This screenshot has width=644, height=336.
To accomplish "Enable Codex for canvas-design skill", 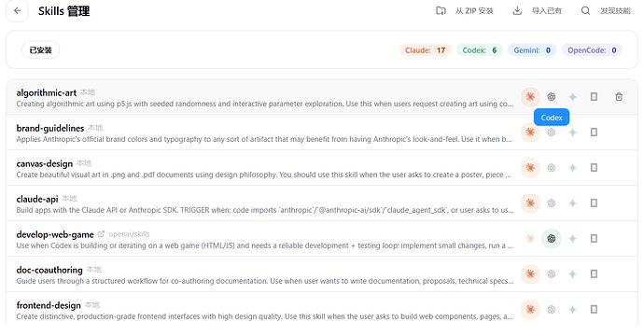I will 552,168.
